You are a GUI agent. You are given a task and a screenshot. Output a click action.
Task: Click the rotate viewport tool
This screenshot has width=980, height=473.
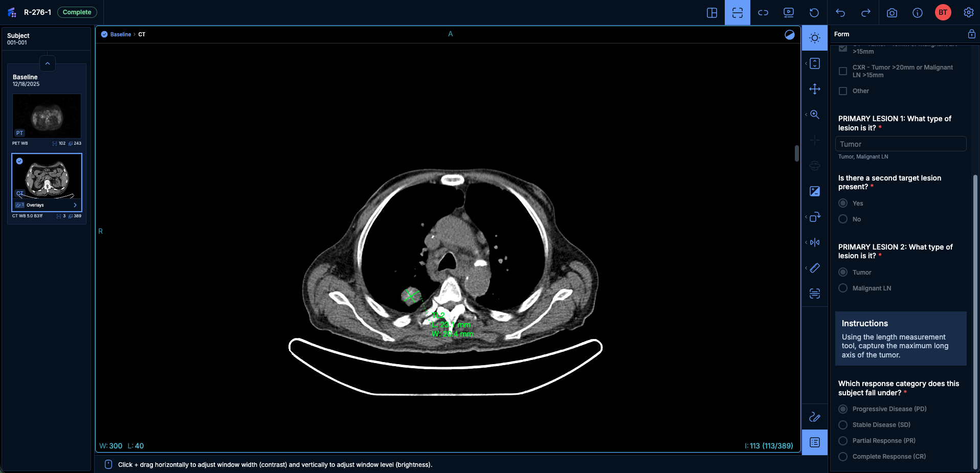[814, 217]
